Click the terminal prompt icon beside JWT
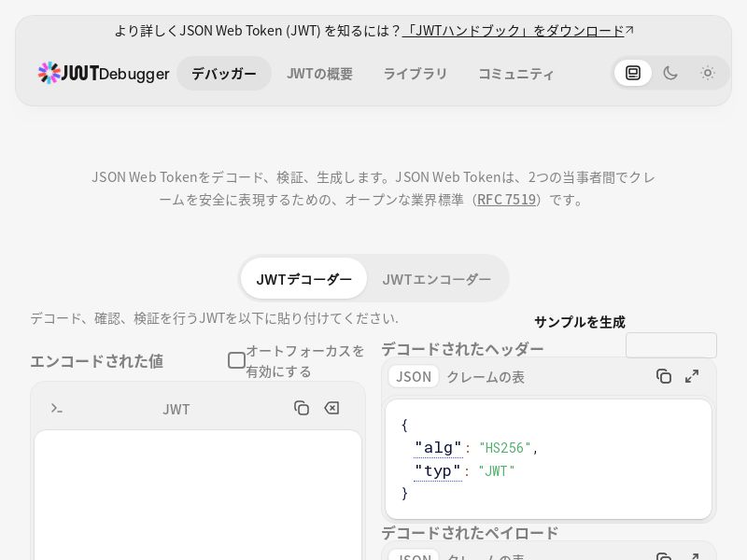This screenshot has width=747, height=560. [x=57, y=408]
